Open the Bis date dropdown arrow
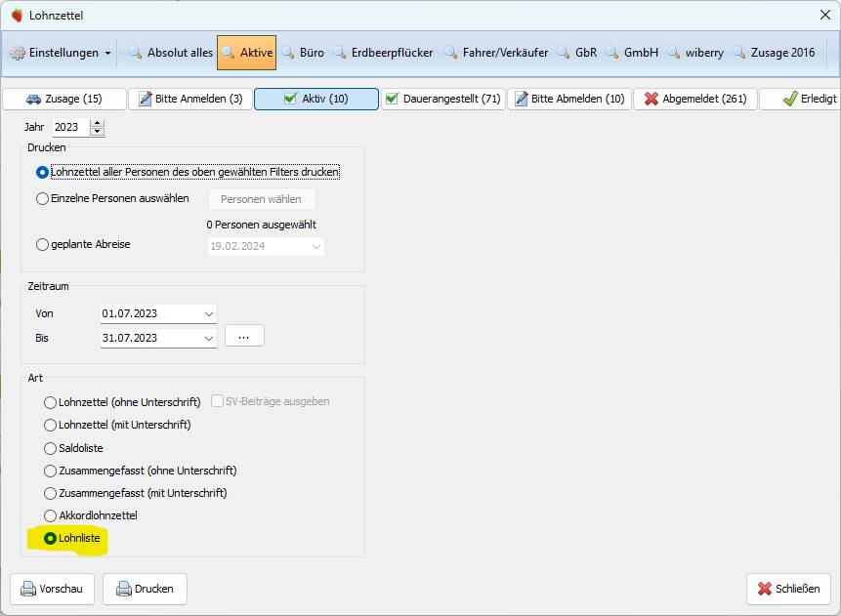The height and width of the screenshot is (616, 841). [209, 339]
